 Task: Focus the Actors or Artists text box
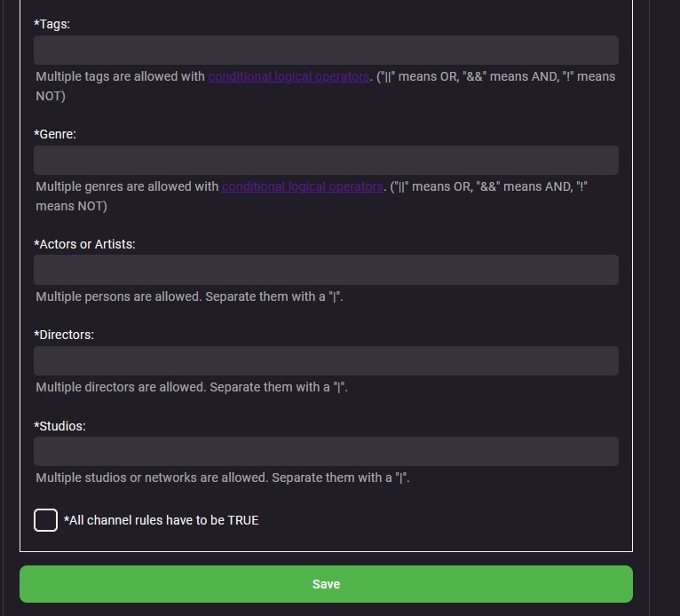click(326, 270)
